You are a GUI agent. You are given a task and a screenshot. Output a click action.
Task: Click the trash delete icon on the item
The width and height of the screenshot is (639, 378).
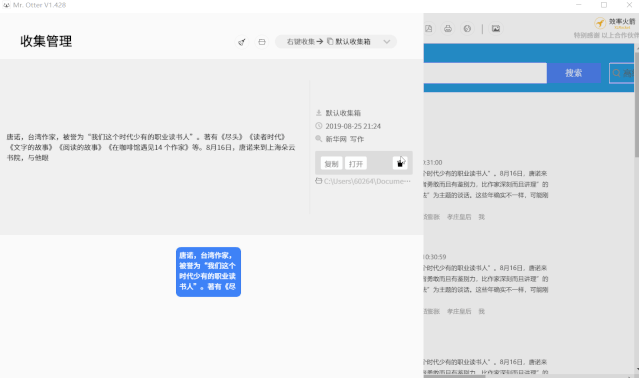(x=400, y=163)
